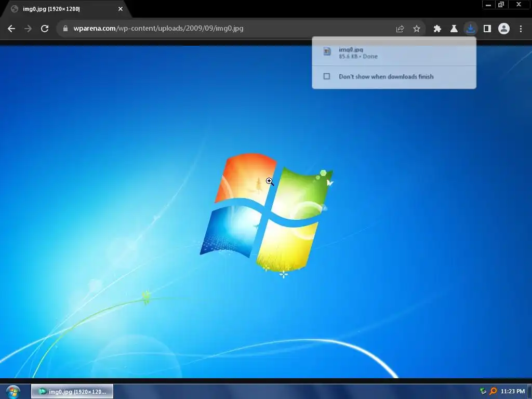Minimize the Chrome window

488,5
